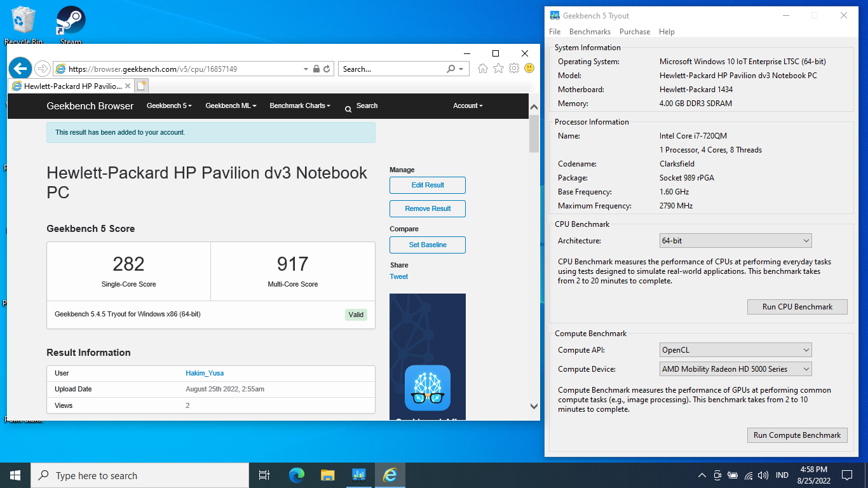Click the green Valid badge

(x=356, y=315)
